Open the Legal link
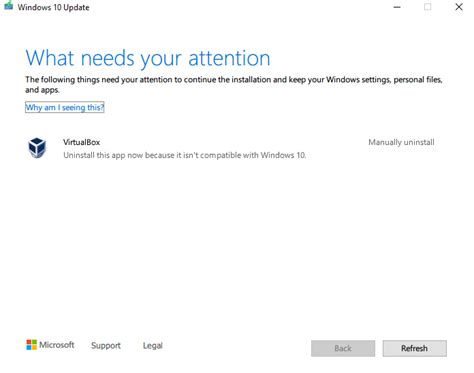Viewport: 474px width, 373px height. 153,346
